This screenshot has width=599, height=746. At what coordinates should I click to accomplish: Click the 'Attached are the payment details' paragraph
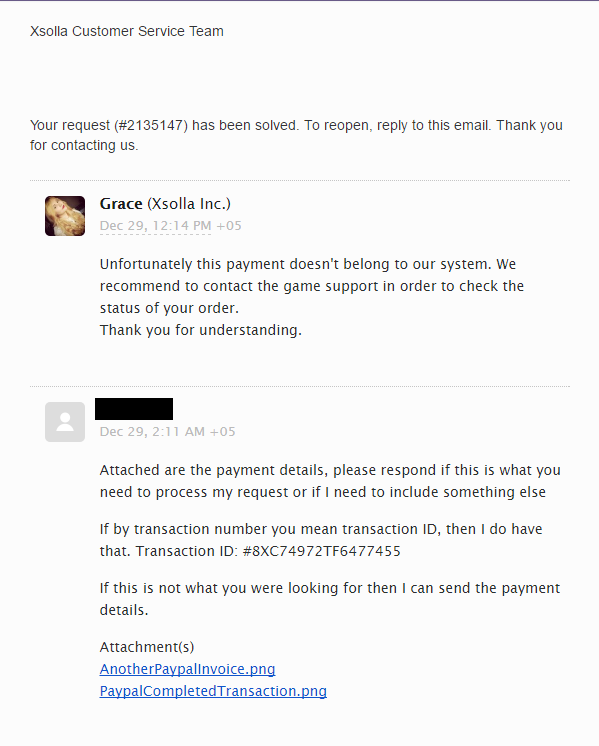point(330,481)
